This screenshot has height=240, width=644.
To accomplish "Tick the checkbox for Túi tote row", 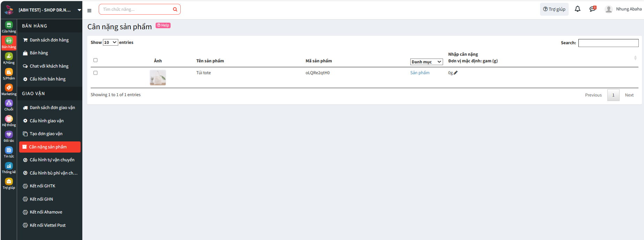I will [95, 73].
